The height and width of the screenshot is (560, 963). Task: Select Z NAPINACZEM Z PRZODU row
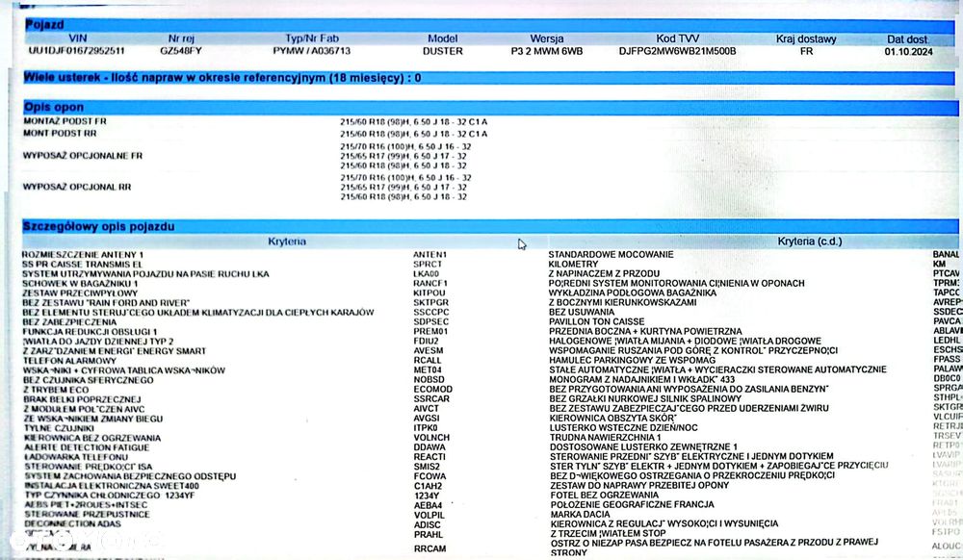tap(604, 273)
